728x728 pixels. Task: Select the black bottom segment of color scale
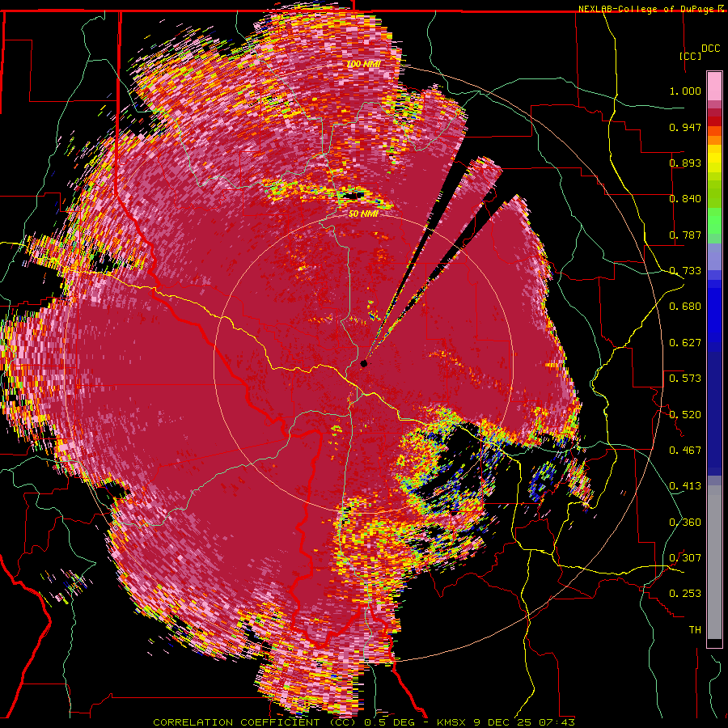tap(714, 644)
